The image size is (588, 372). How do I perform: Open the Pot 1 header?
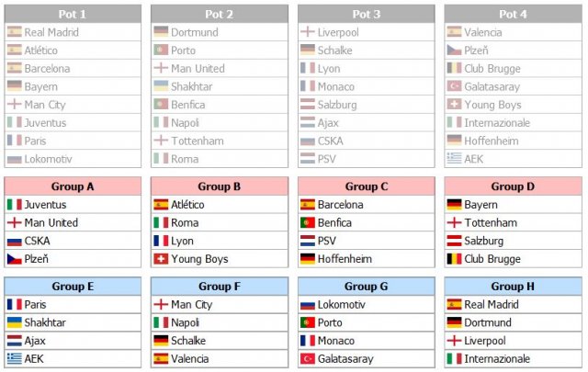(73, 15)
